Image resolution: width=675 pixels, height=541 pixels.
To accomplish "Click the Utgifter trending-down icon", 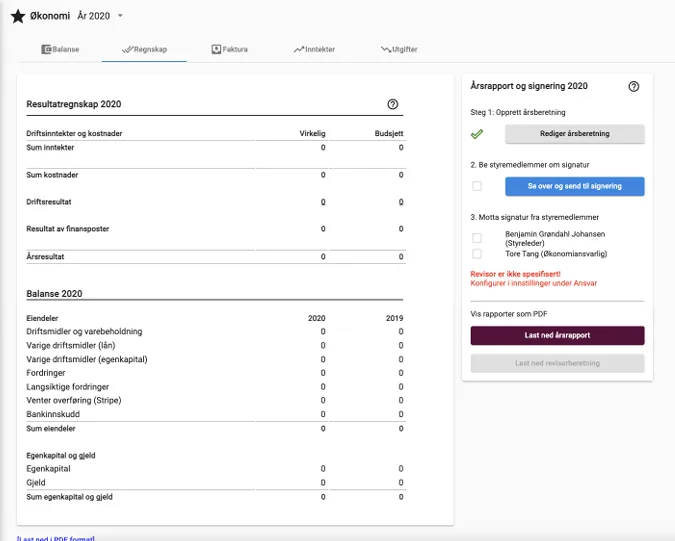I will tap(386, 49).
